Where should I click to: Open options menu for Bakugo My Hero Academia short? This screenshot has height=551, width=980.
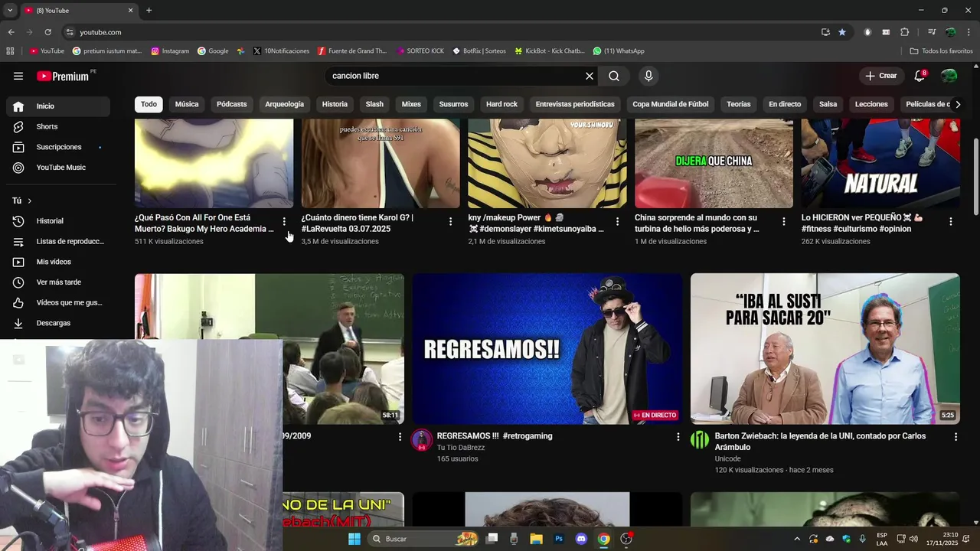[x=284, y=221]
